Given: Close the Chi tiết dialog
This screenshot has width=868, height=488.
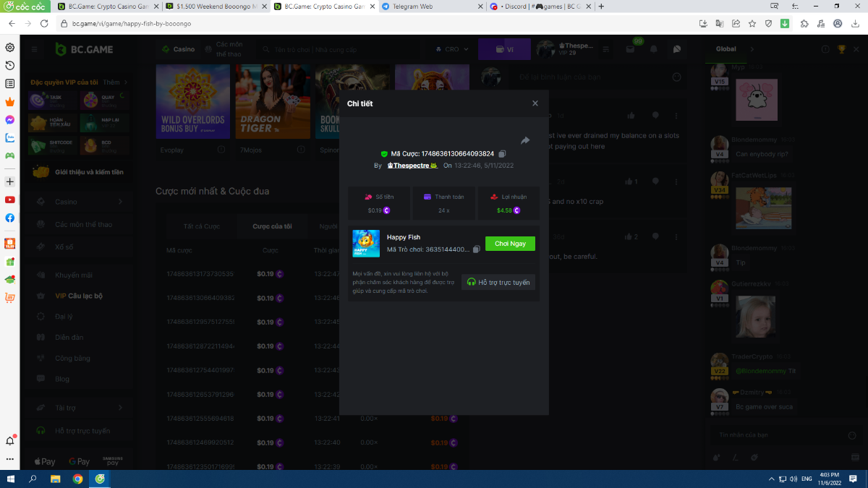Looking at the screenshot, I should click(x=535, y=103).
